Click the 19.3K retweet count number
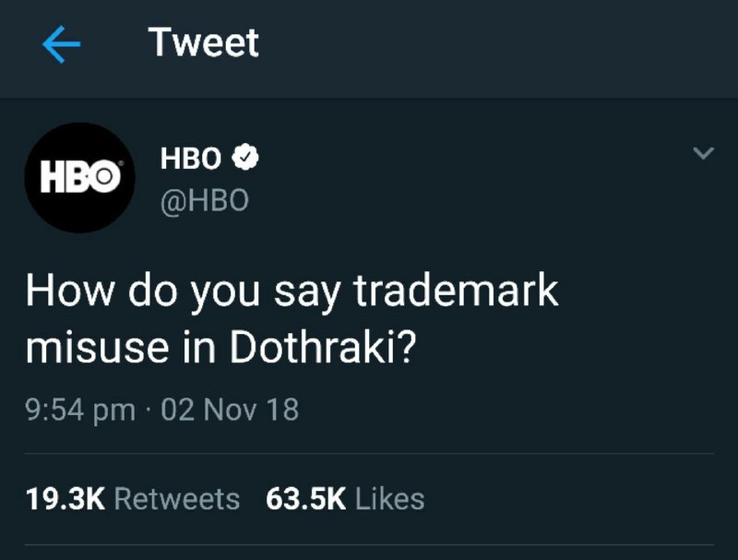This screenshot has width=738, height=560. point(65,499)
